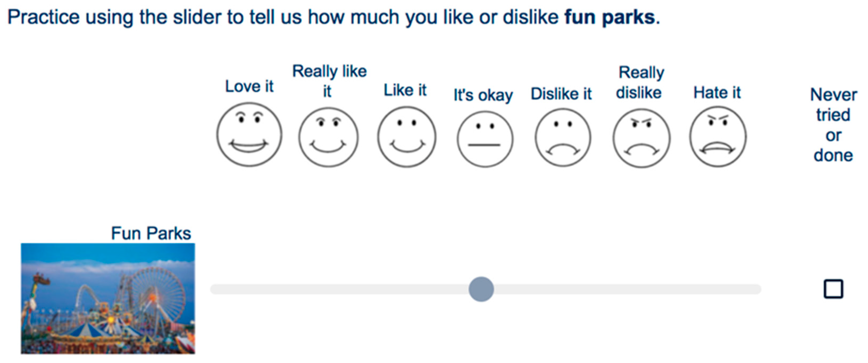Image resolution: width=868 pixels, height=363 pixels.
Task: Click the 'Dislike it' frowning face
Action: pos(563,137)
